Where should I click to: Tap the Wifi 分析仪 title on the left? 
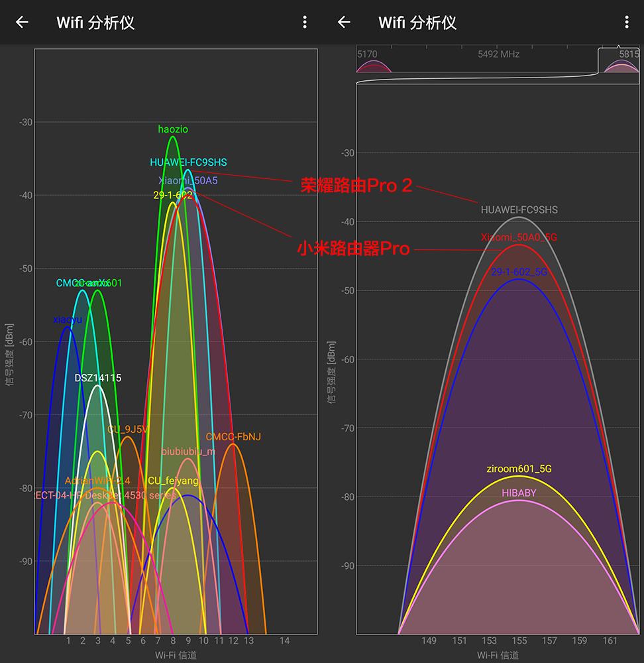click(x=95, y=22)
